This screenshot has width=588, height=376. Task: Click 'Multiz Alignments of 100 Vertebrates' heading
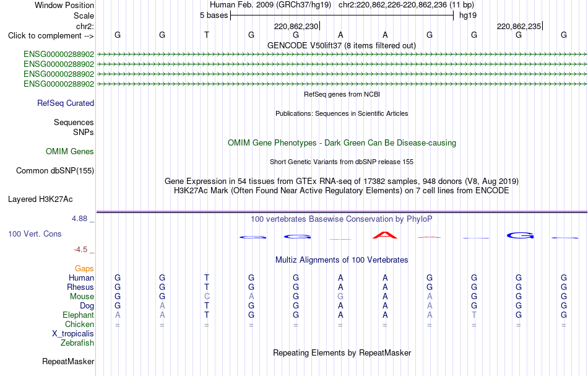click(x=342, y=260)
